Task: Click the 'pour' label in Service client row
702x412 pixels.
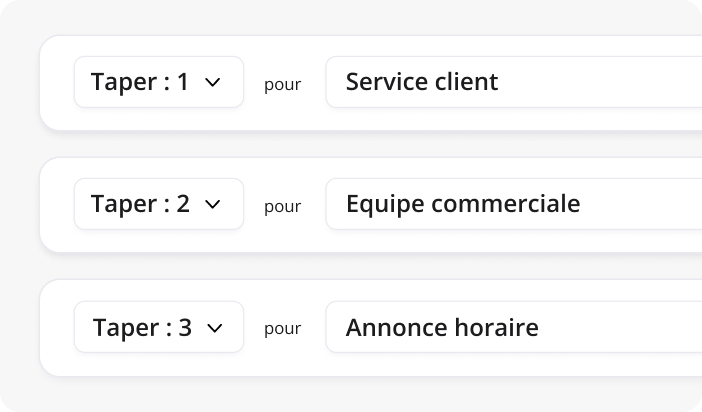Action: click(x=282, y=84)
